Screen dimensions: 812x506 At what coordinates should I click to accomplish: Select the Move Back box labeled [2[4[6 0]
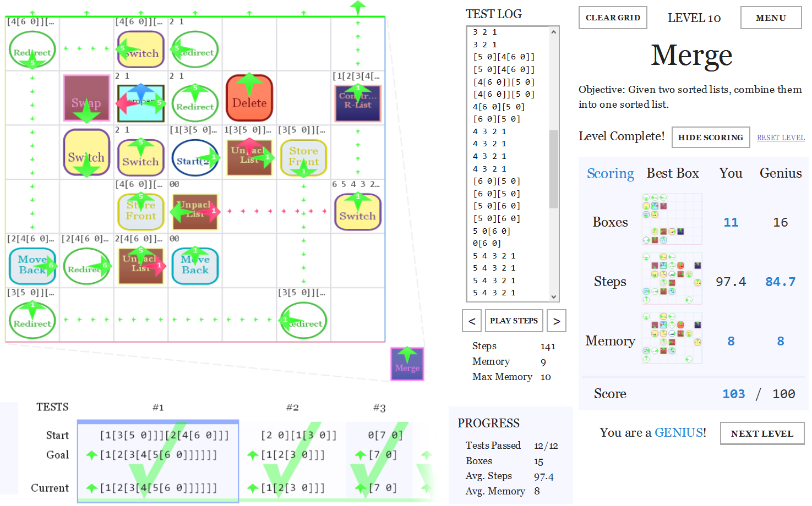[x=32, y=266]
